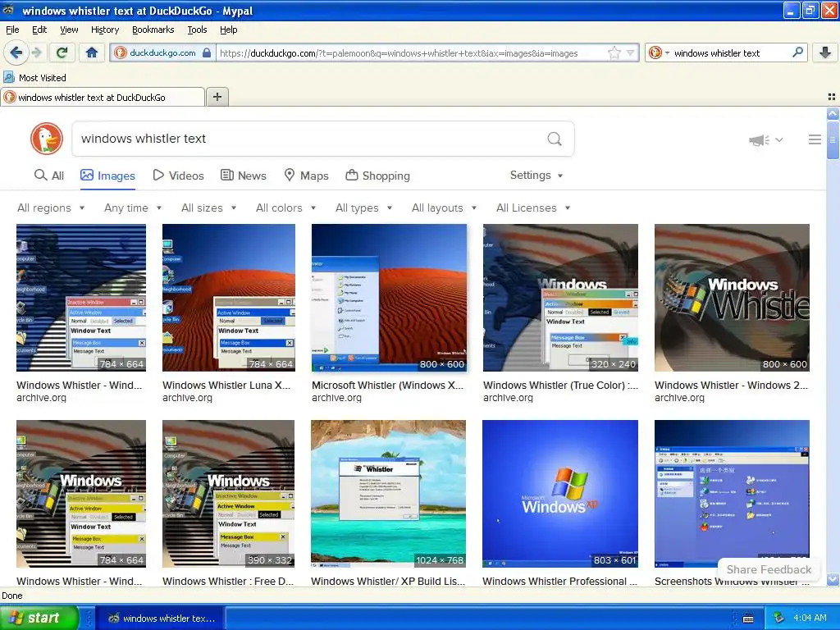Click the browser Forward arrow button

[x=37, y=52]
